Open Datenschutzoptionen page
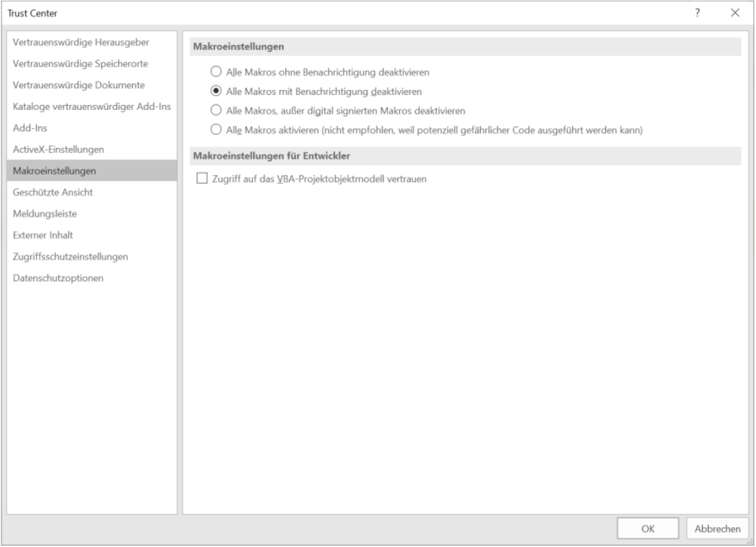The width and height of the screenshot is (756, 547). [x=57, y=278]
